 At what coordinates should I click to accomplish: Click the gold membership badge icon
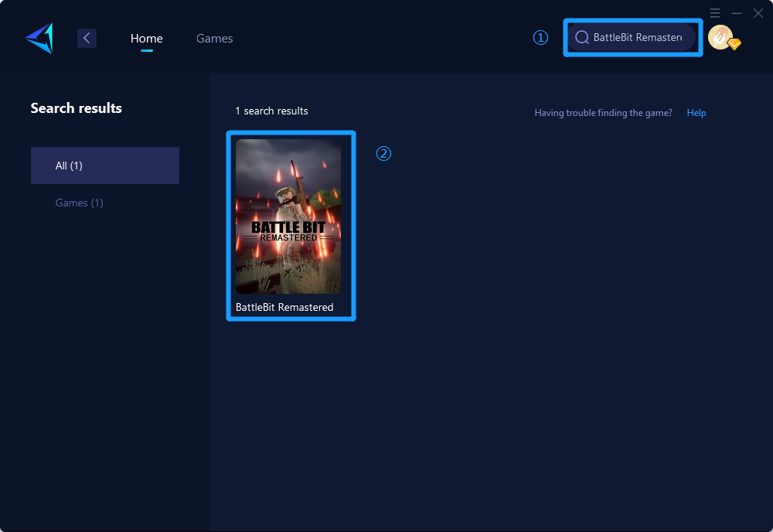click(734, 44)
